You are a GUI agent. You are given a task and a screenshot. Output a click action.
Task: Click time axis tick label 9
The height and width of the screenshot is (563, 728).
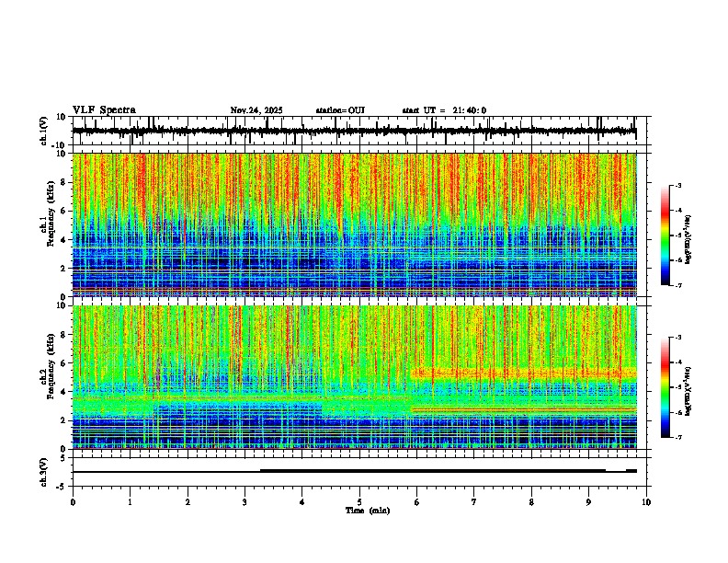tap(588, 502)
